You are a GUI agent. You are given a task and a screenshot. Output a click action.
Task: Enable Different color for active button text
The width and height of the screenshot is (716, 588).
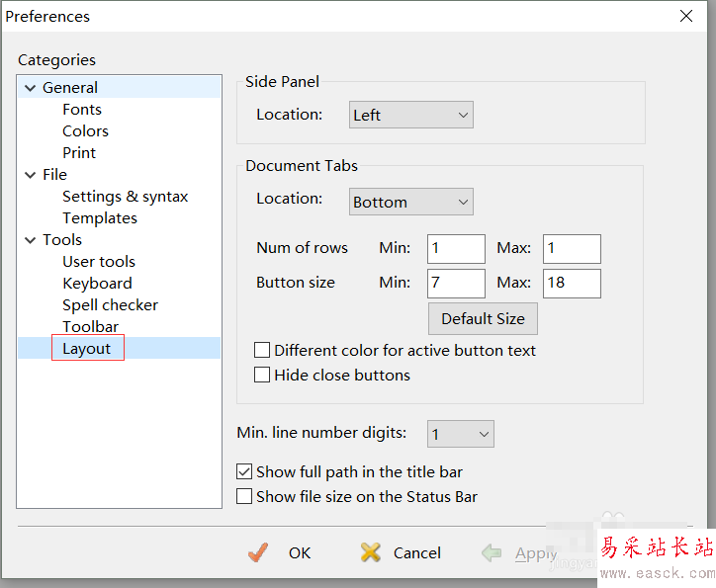[263, 350]
